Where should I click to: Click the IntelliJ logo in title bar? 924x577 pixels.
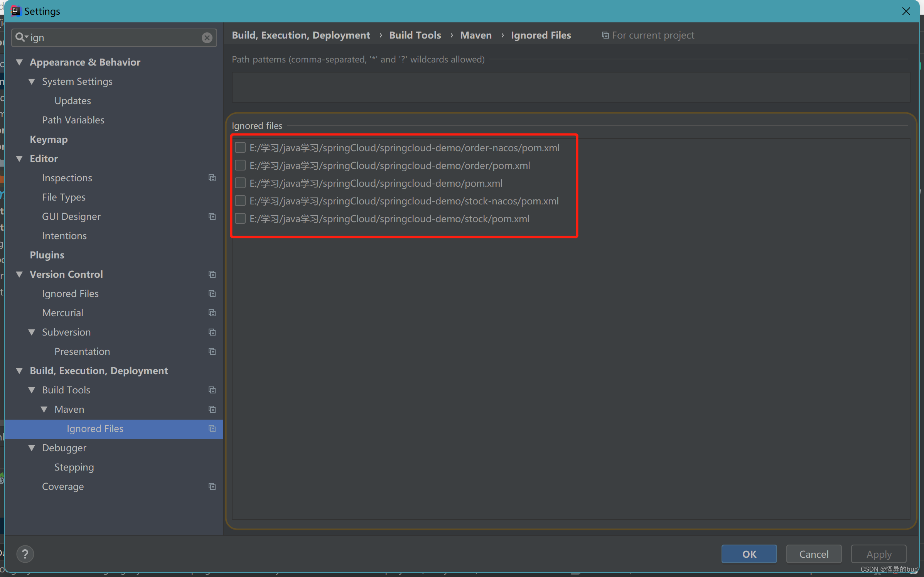(15, 11)
